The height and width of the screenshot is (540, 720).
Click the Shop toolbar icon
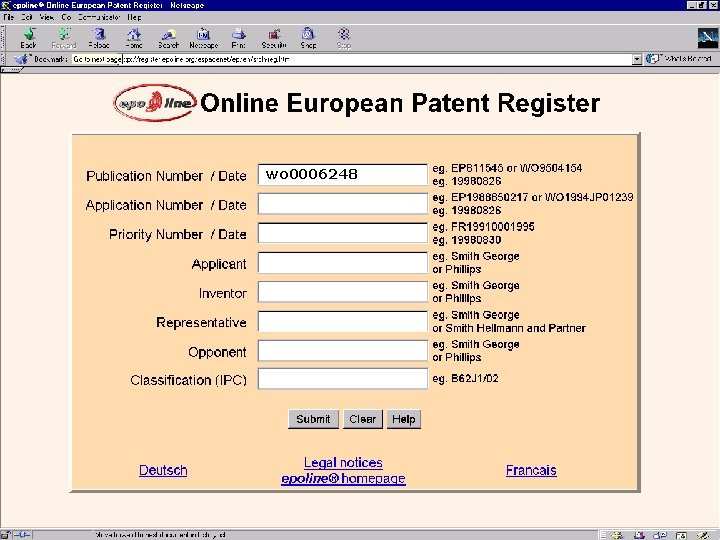click(308, 38)
